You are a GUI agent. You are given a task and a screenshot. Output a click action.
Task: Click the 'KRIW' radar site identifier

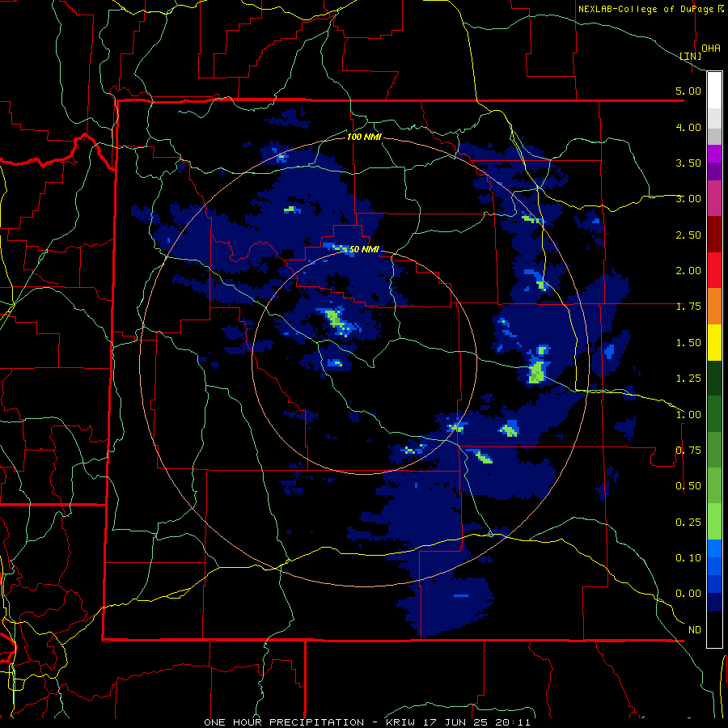400,722
